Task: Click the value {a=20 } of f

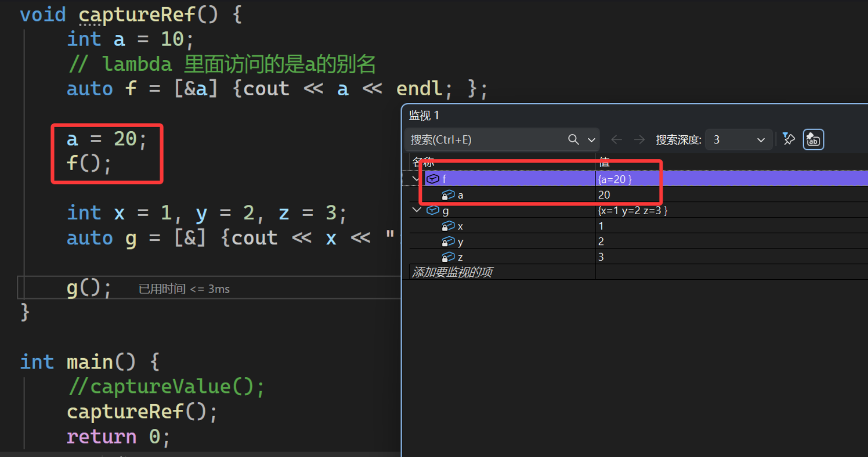Action: pyautogui.click(x=615, y=179)
